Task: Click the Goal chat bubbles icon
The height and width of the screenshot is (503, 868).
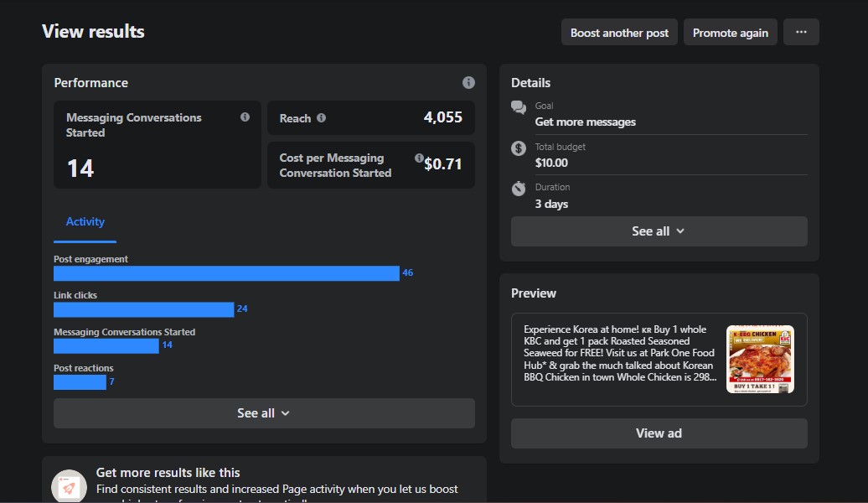Action: 519,107
